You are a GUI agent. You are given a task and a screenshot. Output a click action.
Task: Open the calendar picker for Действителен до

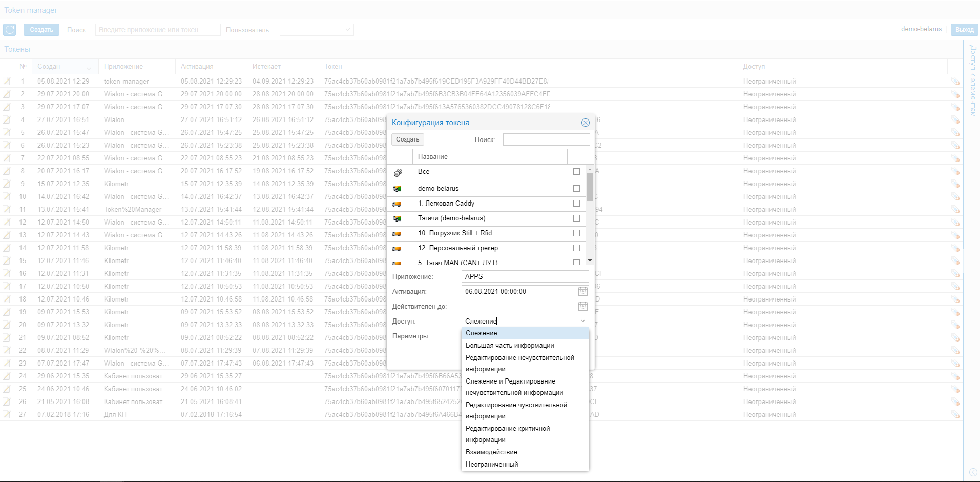tap(582, 307)
